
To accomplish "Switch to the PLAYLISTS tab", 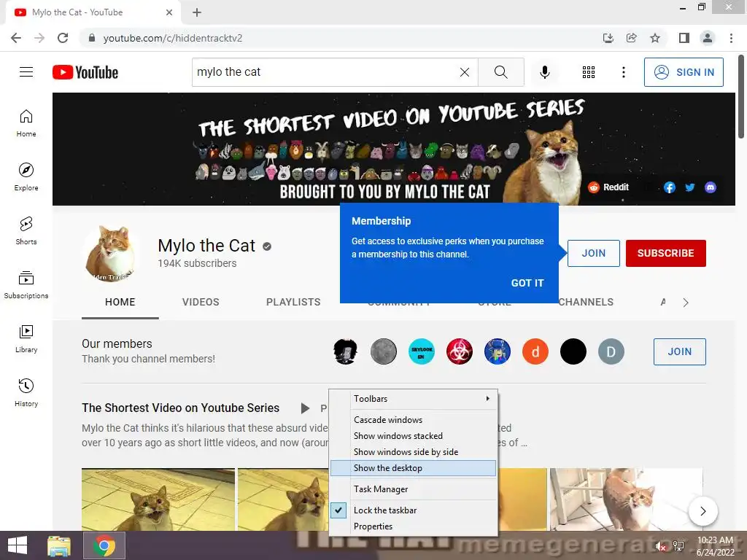I will (293, 302).
